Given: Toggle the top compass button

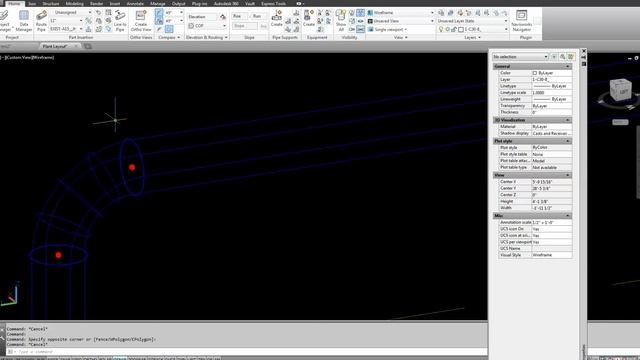Looking at the screenshot, I should point(159,13).
